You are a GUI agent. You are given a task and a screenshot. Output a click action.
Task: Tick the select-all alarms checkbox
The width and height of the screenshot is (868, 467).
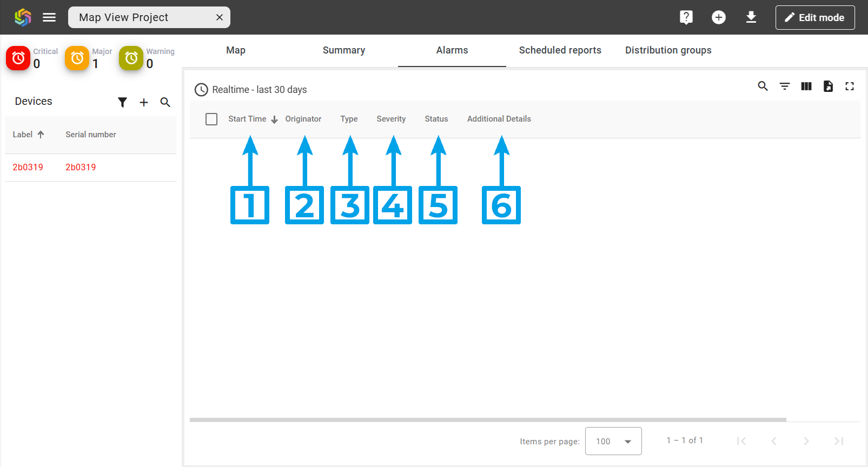211,119
